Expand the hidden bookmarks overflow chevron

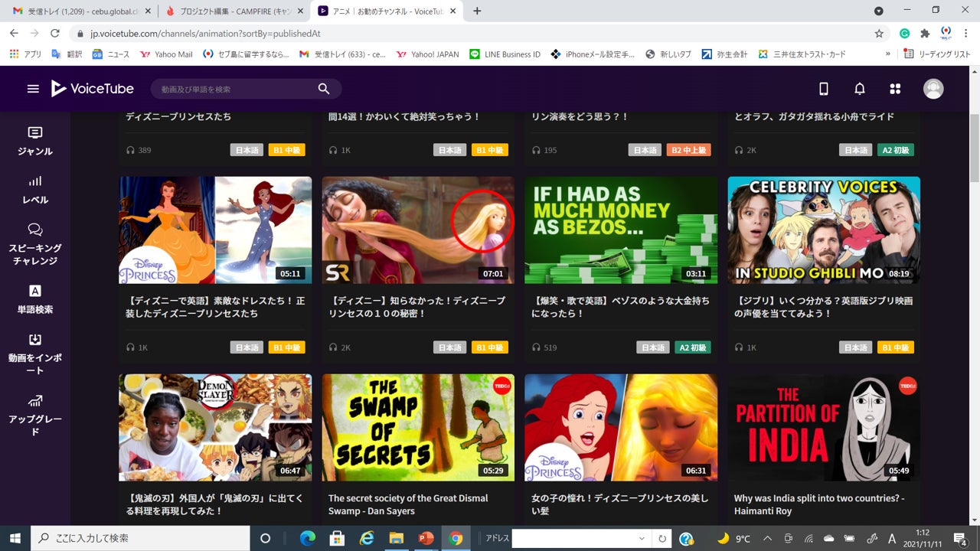pos(888,54)
